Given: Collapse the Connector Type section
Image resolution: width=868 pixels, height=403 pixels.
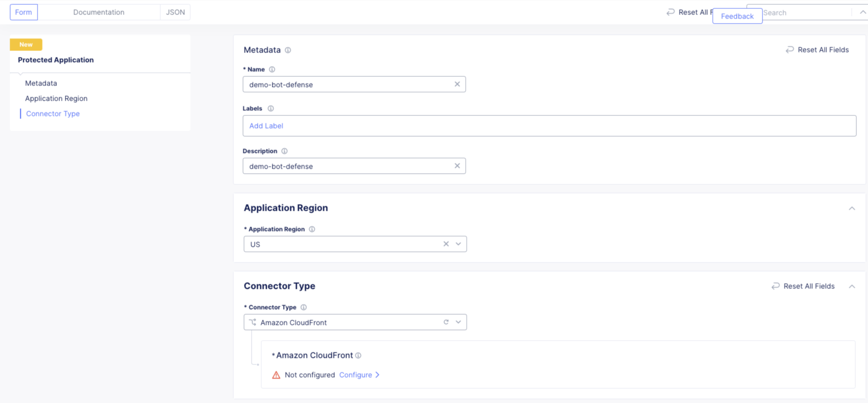Looking at the screenshot, I should (x=851, y=286).
